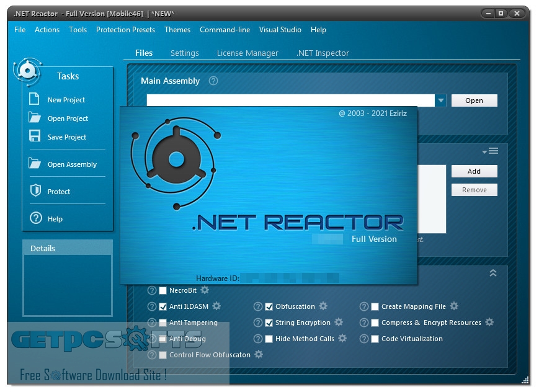Image resolution: width=539 pixels, height=392 pixels.
Task: Open String Encryption settings gear
Action: pyautogui.click(x=339, y=322)
